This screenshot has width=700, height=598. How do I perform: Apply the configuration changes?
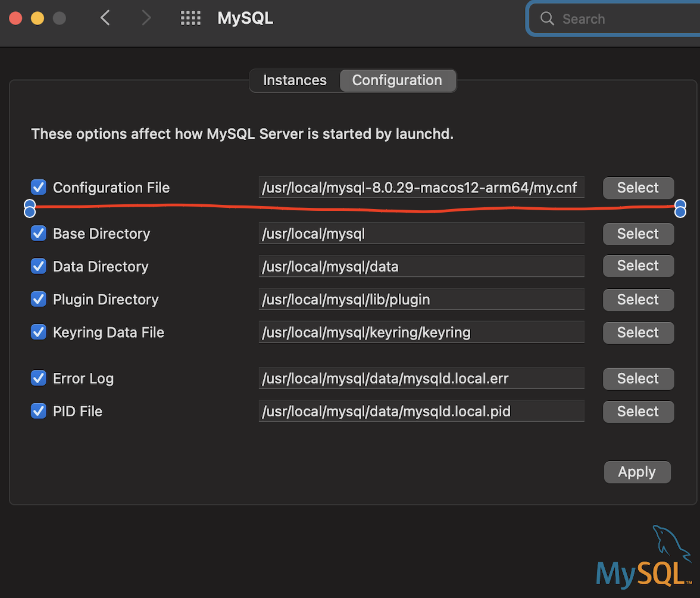637,472
